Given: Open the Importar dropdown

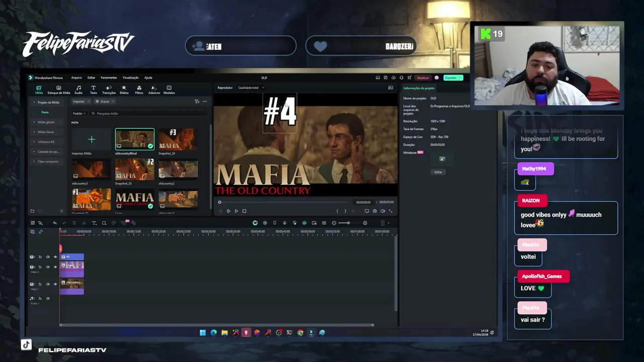Looking at the screenshot, I should click(x=80, y=102).
